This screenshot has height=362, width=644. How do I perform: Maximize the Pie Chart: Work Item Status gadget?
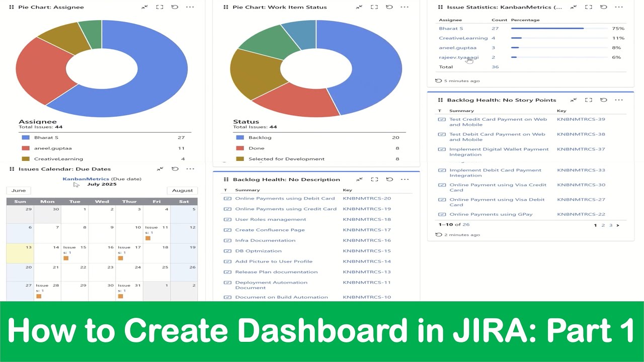[374, 7]
